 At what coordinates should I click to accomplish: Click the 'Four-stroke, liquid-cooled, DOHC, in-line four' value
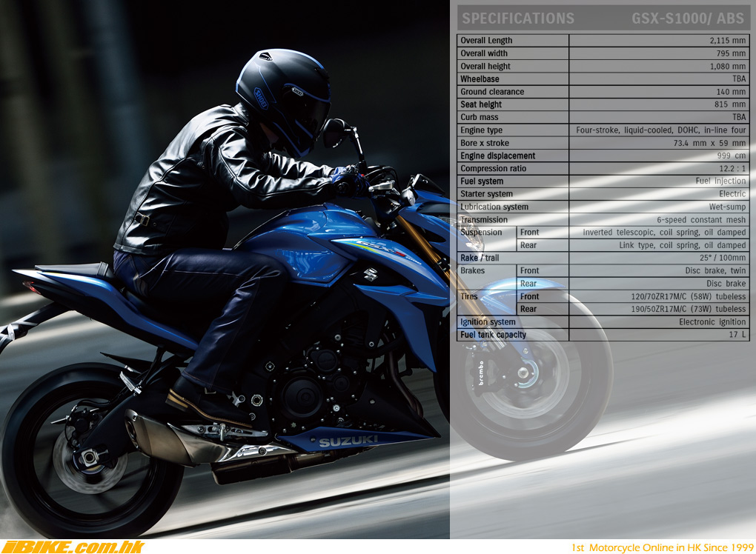[x=660, y=130]
